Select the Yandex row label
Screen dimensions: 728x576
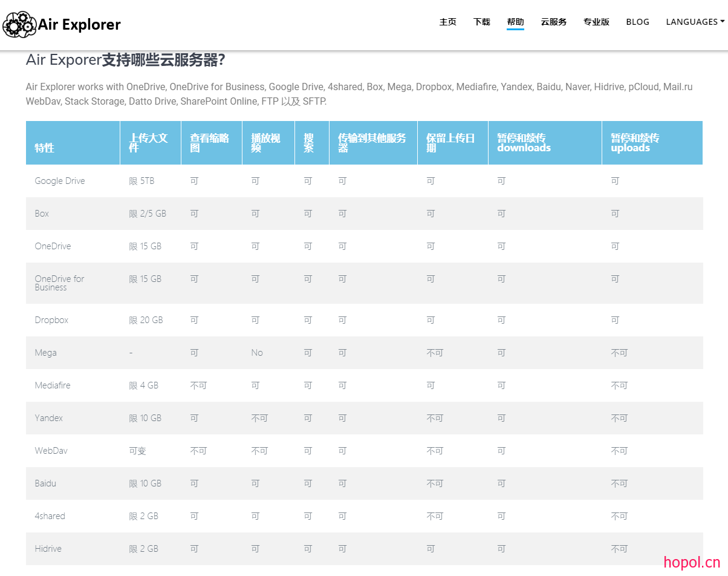[x=49, y=418]
